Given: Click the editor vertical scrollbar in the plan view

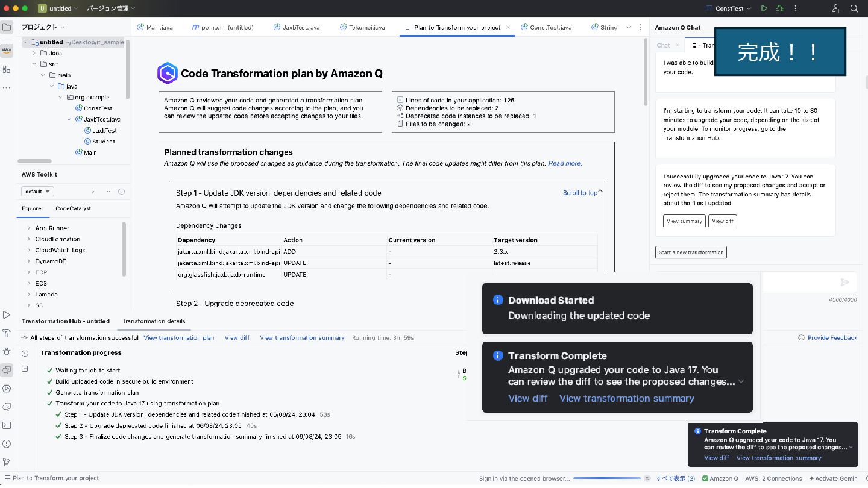Looking at the screenshot, I should [646, 72].
